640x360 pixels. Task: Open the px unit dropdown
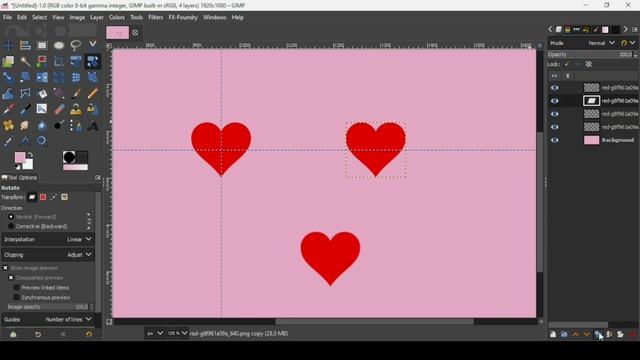155,333
